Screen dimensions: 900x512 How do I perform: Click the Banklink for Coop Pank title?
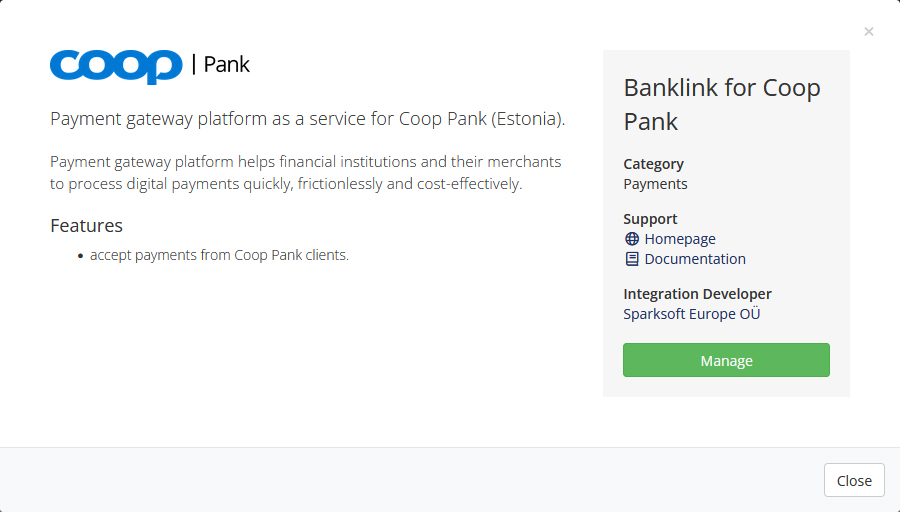722,104
